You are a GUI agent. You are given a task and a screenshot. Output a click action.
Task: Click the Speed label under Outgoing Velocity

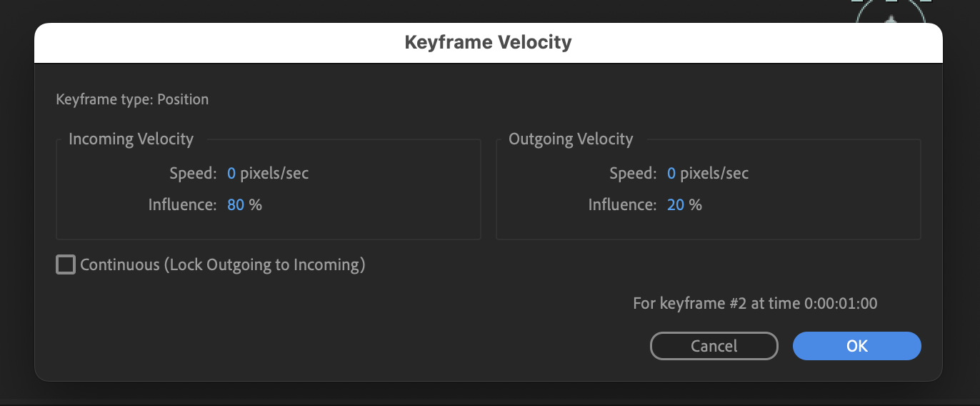coord(633,173)
